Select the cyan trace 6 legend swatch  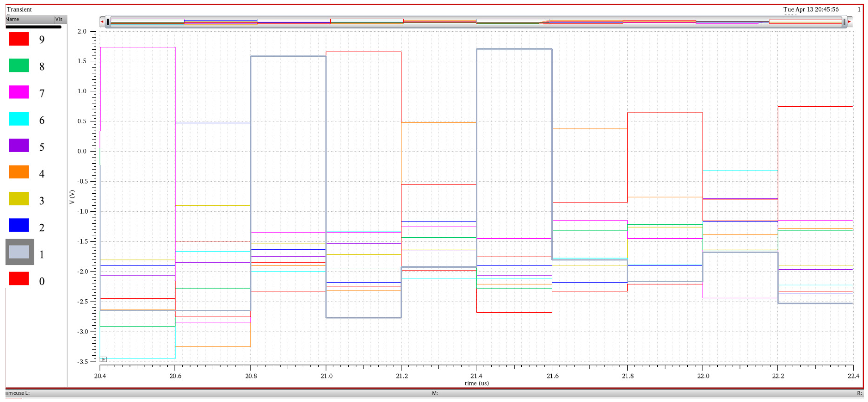click(19, 119)
